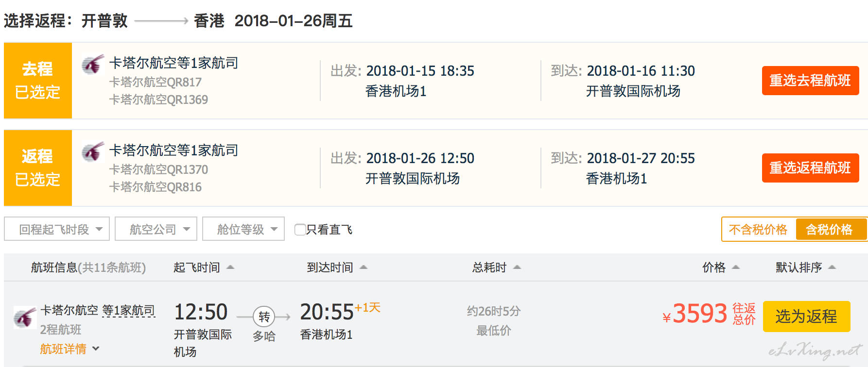Switch to 含税价格 tax-included prices
868x367 pixels.
[x=830, y=229]
